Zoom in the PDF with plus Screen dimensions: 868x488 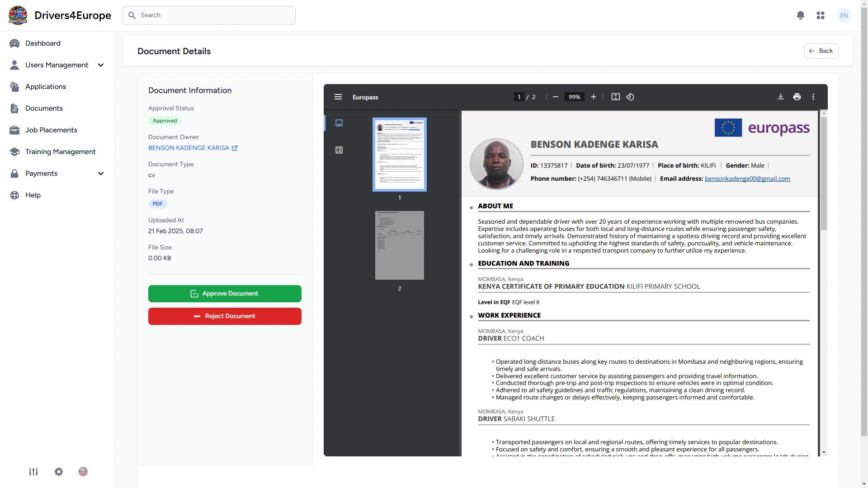(594, 97)
